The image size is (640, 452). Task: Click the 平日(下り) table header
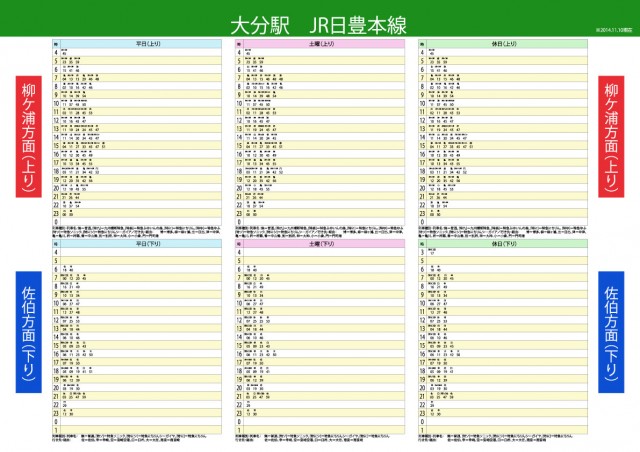click(x=141, y=244)
